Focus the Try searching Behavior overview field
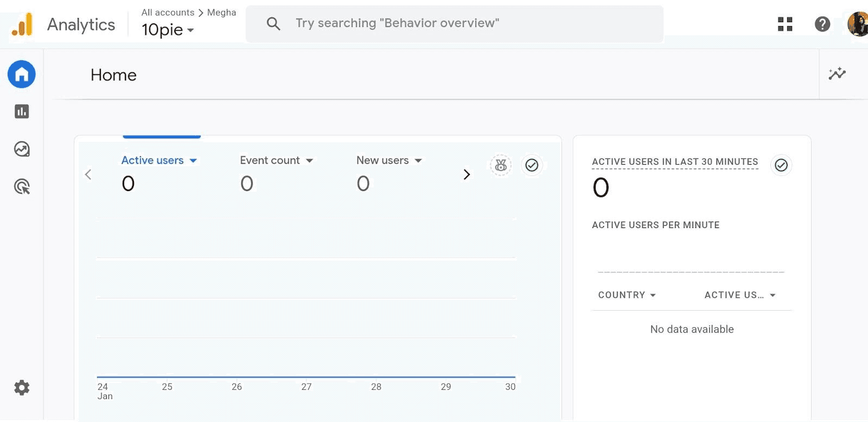This screenshot has height=422, width=868. click(x=455, y=23)
